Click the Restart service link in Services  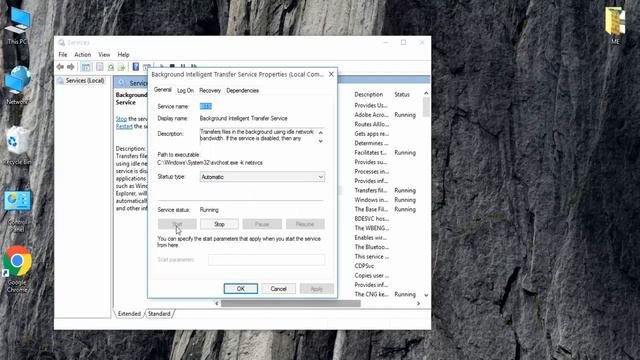coord(124,126)
